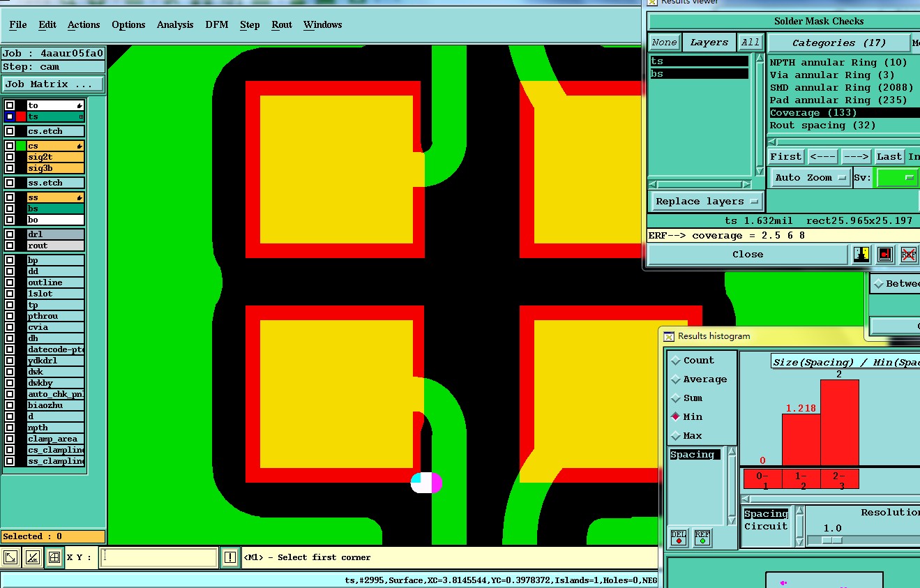Toggle display checkbox of layer cs.etch
Image resolution: width=920 pixels, height=588 pixels.
tap(10, 131)
